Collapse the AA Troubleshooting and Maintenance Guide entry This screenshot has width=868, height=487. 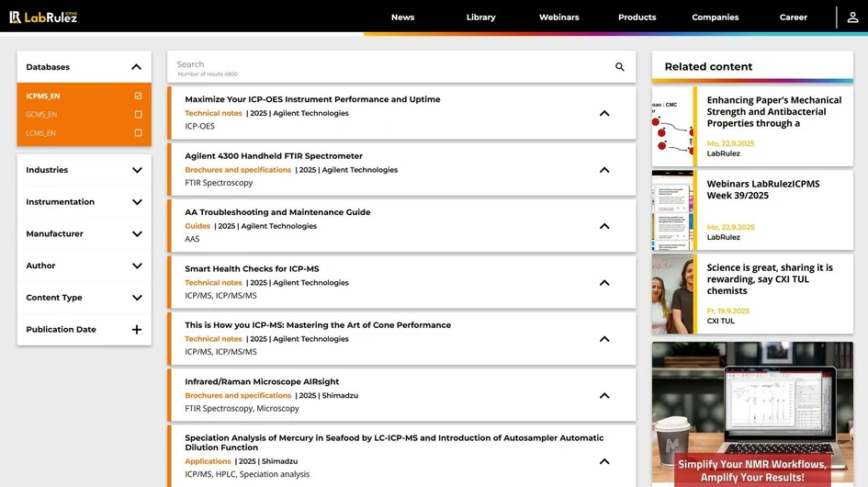click(x=604, y=226)
